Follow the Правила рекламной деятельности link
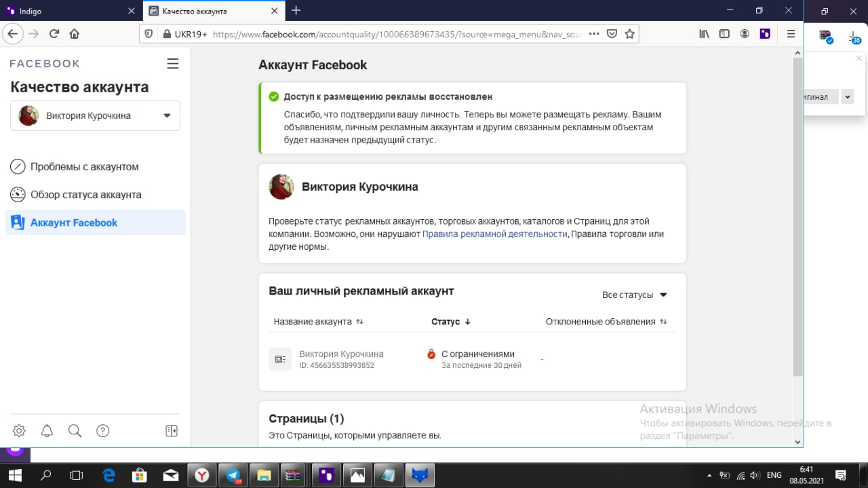 (494, 233)
